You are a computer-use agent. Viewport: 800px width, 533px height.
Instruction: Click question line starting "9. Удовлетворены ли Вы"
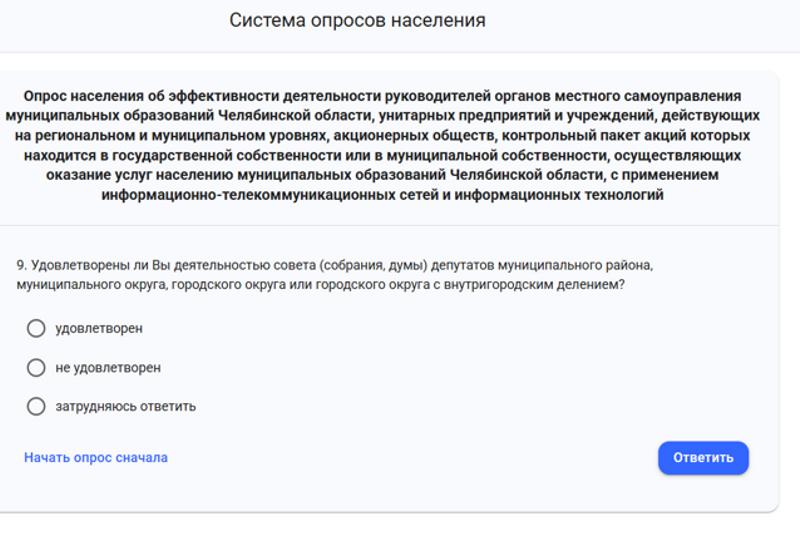(334, 265)
